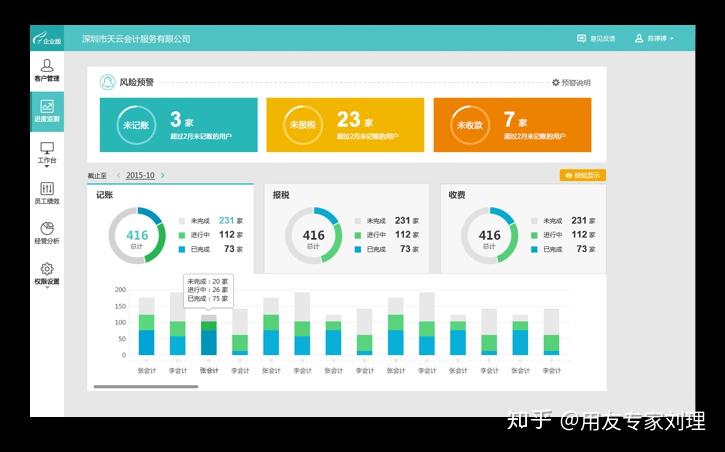Image resolution: width=725 pixels, height=452 pixels.
Task: Open 员工绩效 sidebar section
Action: (47, 193)
